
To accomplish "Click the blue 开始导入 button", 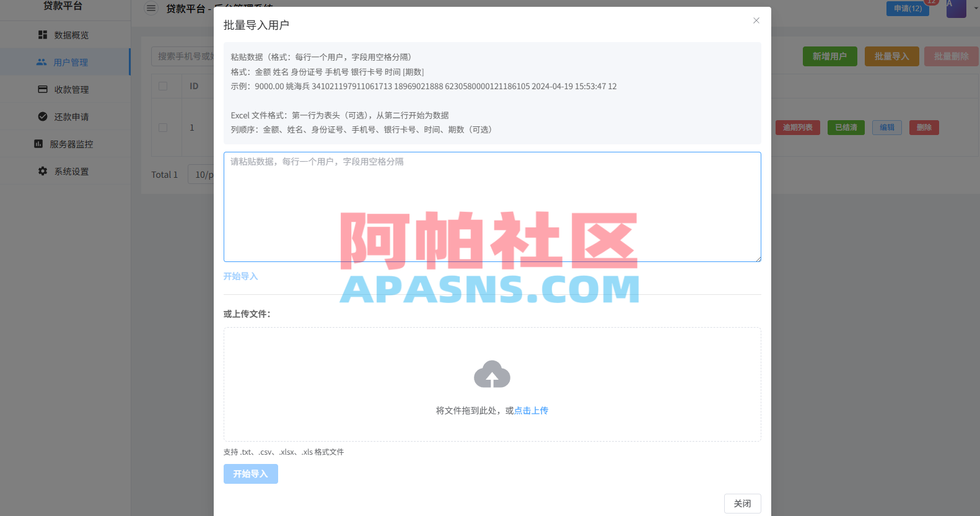I will point(251,474).
